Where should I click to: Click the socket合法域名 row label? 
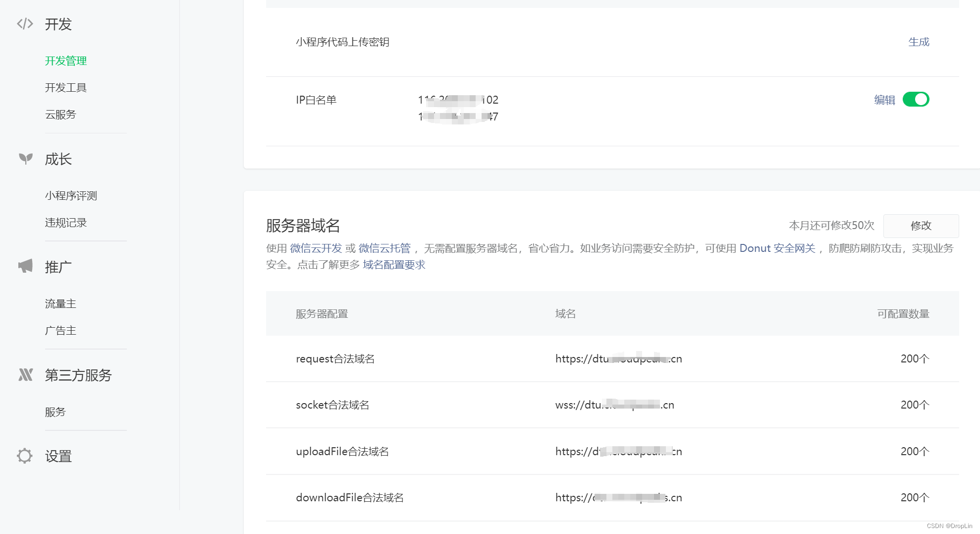click(332, 405)
